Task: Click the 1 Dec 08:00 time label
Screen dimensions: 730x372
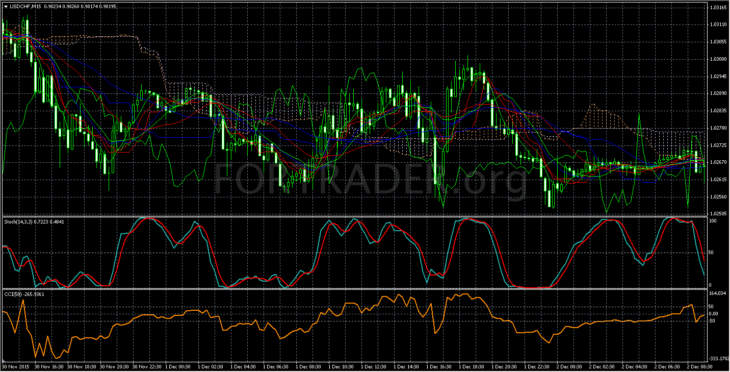Action: point(309,367)
